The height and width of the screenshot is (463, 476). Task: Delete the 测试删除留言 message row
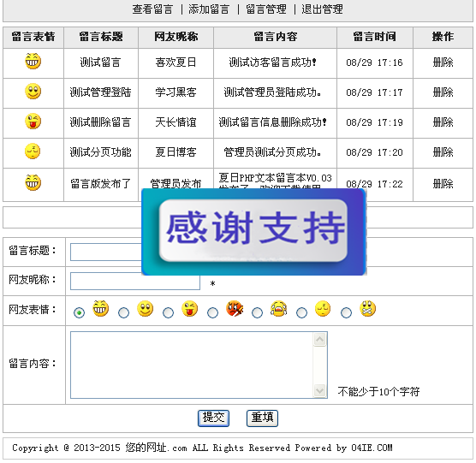(443, 122)
